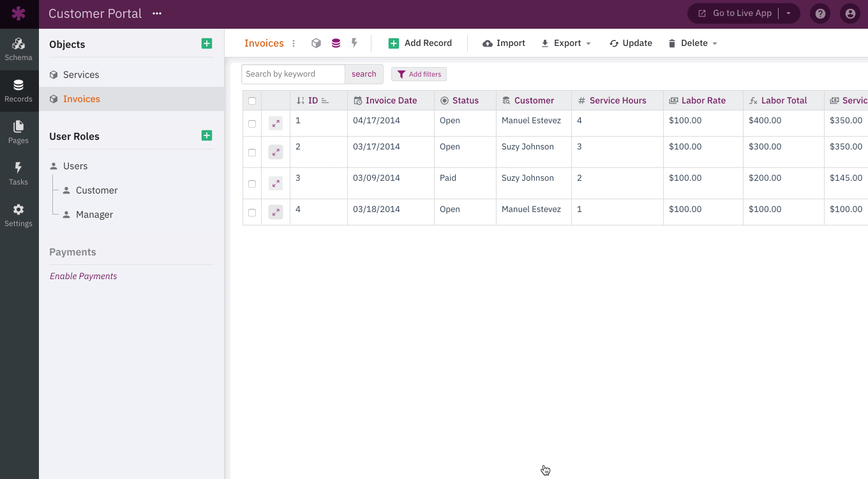Click the Knack asterisk logo
Viewport: 868px width, 479px height.
pyautogui.click(x=19, y=13)
